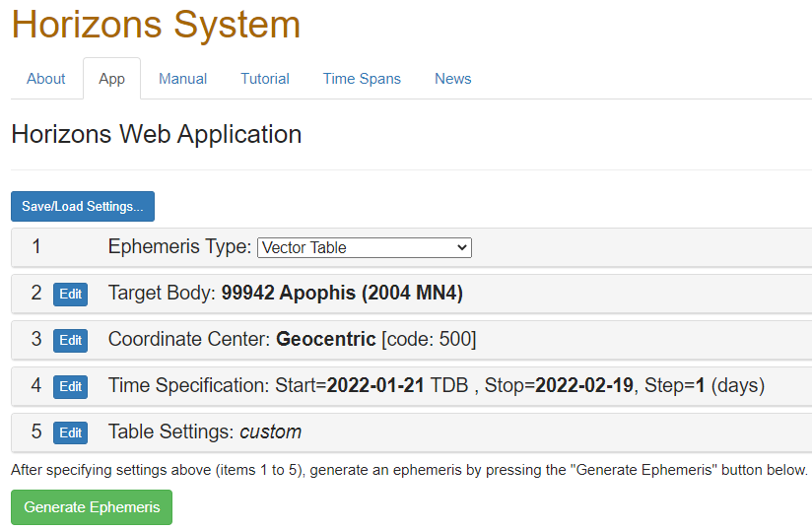Click the stop date 2022-02-19

pyautogui.click(x=583, y=386)
